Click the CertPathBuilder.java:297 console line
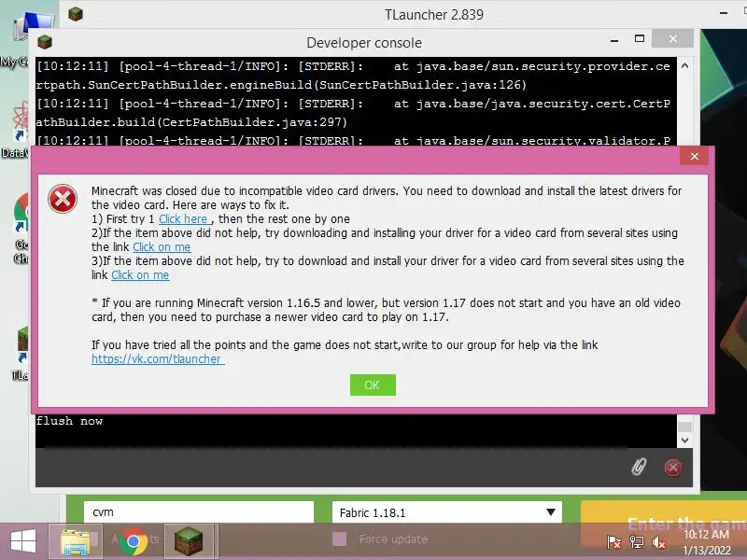747x560 pixels. [x=191, y=122]
